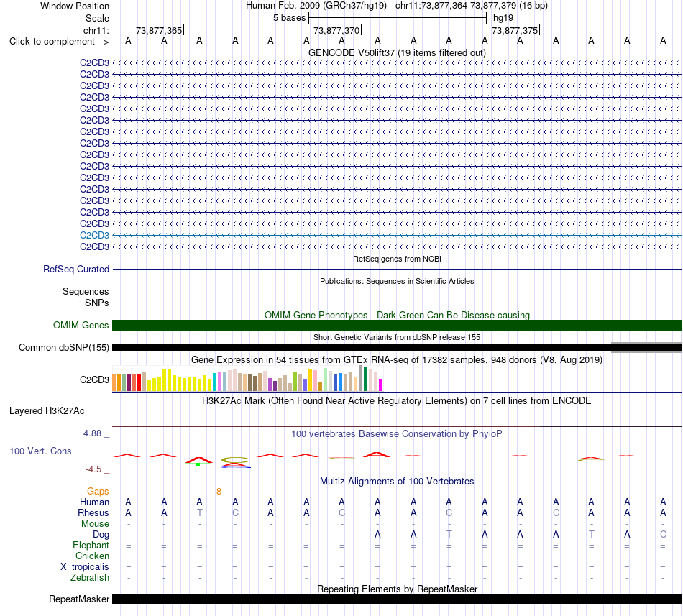Click the PhyloP minimum value -4.5
This screenshot has height=616, width=683.
point(93,469)
